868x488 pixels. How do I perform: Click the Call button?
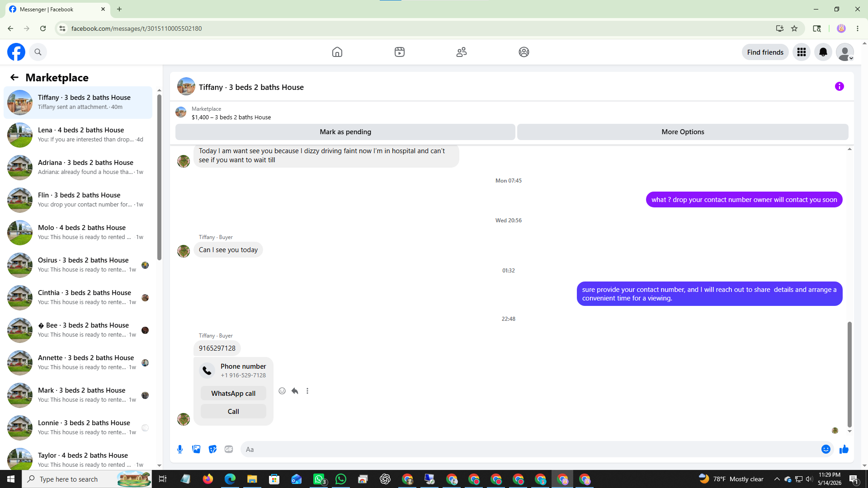(x=233, y=411)
